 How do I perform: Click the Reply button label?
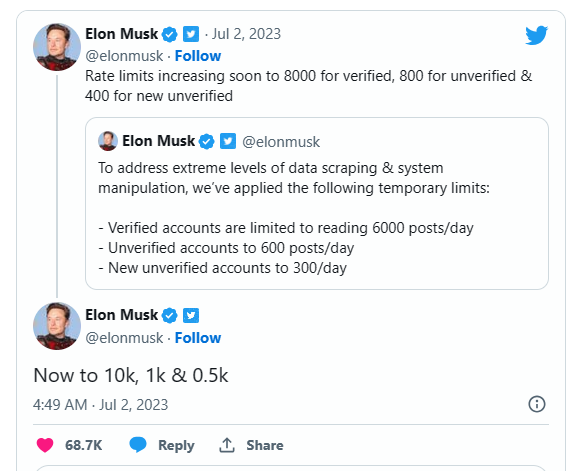176,445
